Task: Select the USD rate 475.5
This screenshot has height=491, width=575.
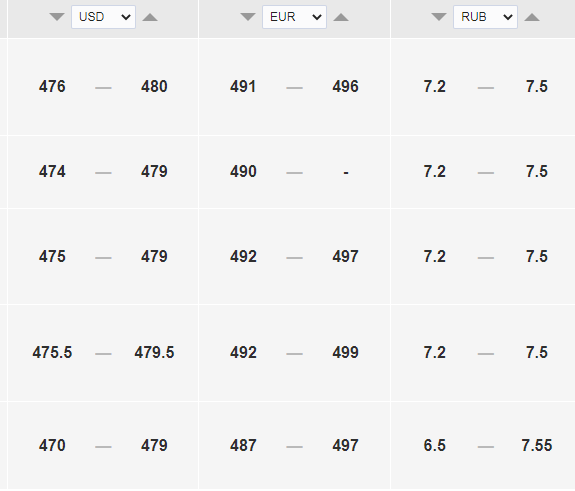Action: coord(52,353)
